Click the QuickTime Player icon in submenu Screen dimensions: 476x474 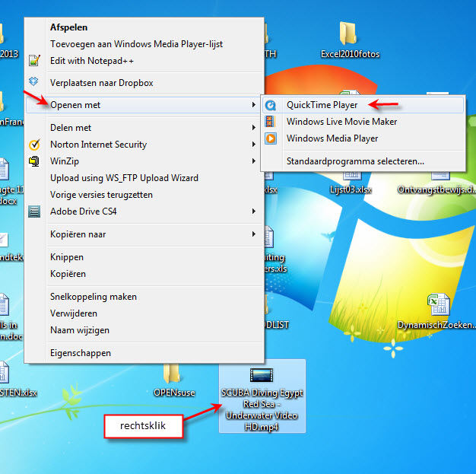270,105
